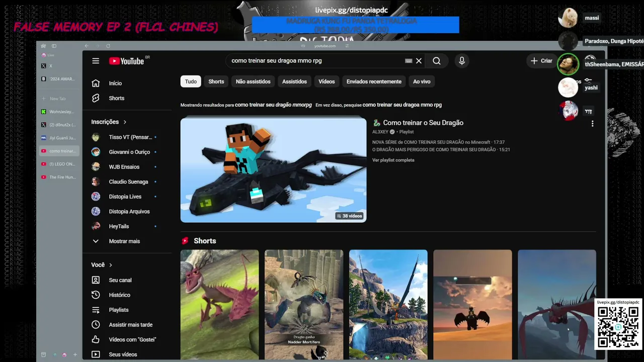Viewport: 644px width, 362px height.
Task: Open Início via its house icon
Action: pos(96,83)
